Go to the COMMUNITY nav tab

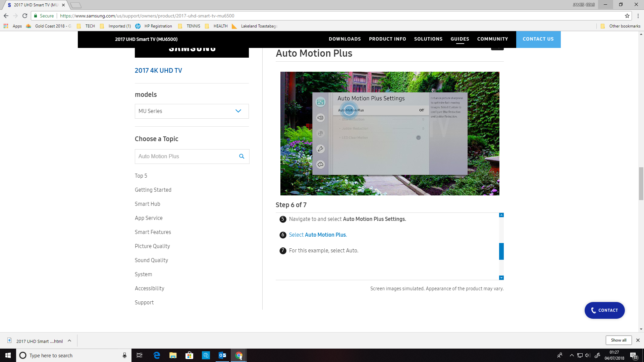pos(492,39)
